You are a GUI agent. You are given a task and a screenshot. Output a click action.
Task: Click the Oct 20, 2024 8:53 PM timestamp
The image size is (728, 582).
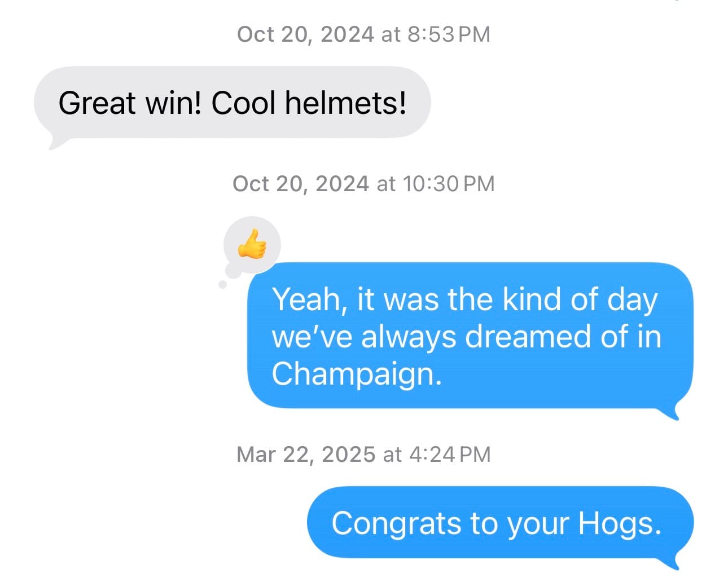click(363, 34)
